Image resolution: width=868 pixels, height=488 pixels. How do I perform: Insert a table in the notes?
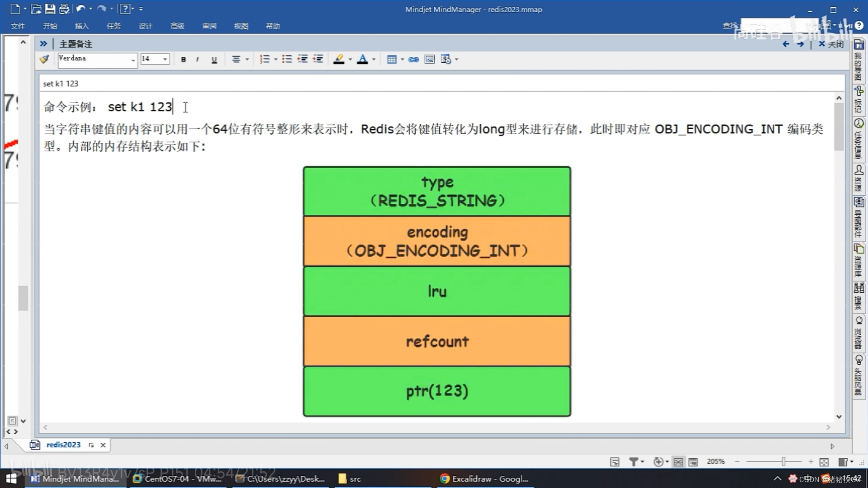tap(392, 59)
